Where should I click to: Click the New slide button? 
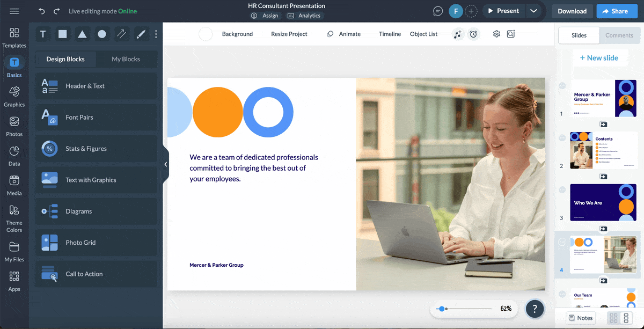tap(601, 57)
